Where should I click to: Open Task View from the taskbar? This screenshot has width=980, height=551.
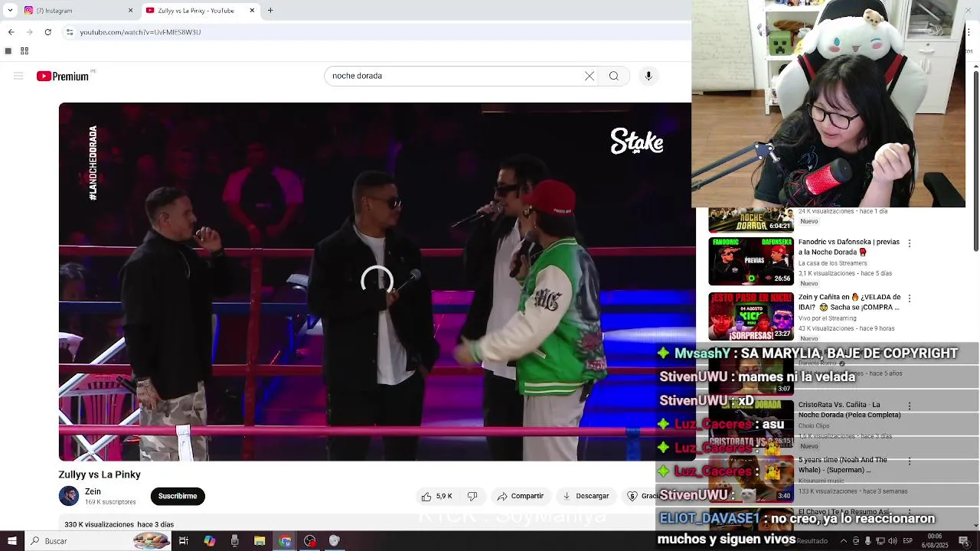tap(184, 541)
